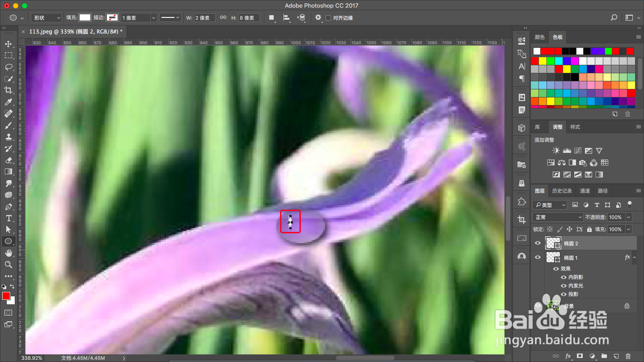Image resolution: width=644 pixels, height=362 pixels.
Task: Open the stroke line style dropdown
Action: click(170, 18)
